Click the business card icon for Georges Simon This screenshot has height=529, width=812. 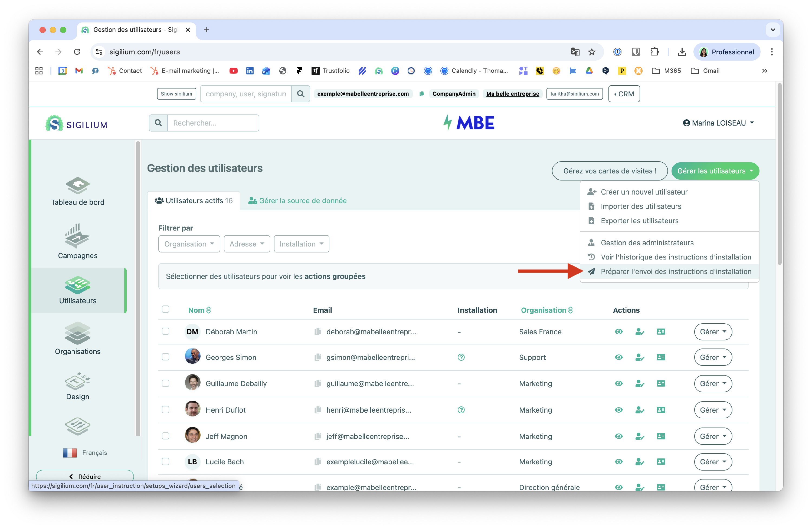click(x=661, y=357)
